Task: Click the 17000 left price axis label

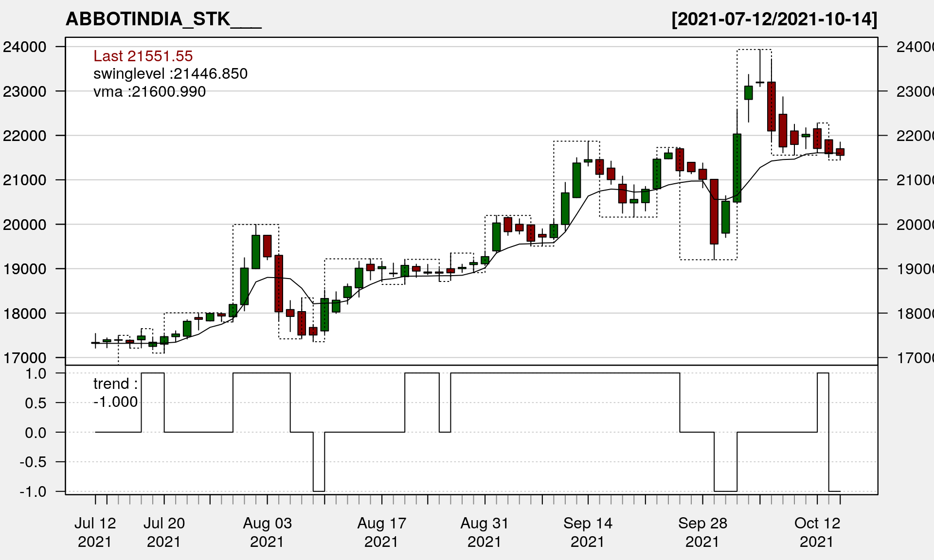Action: pos(25,358)
